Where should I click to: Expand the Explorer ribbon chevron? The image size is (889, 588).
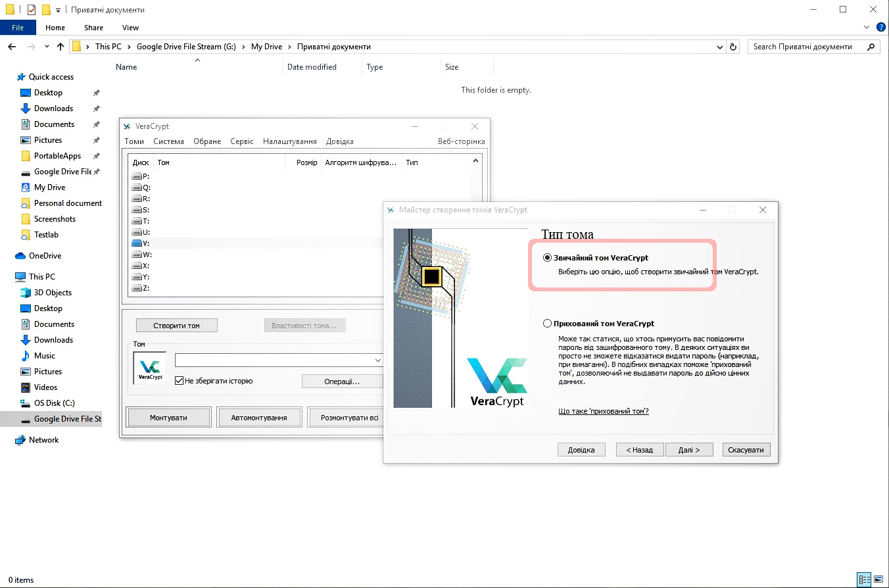866,28
